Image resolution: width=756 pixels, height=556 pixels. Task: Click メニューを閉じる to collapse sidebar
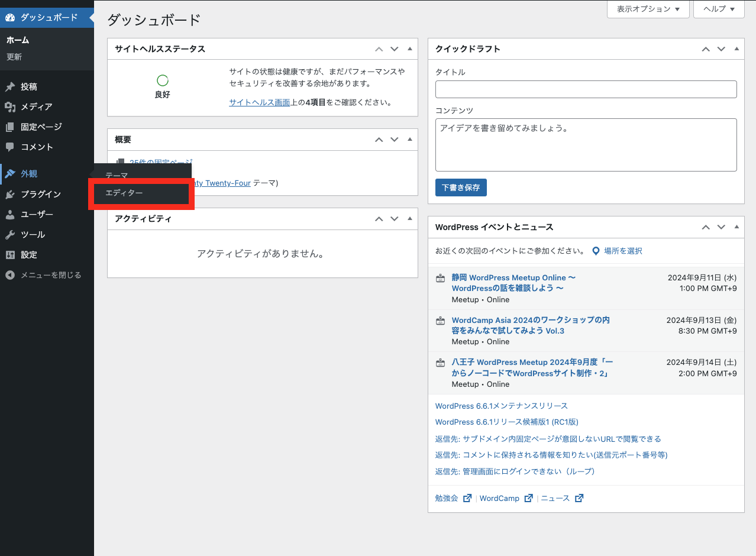click(x=51, y=275)
